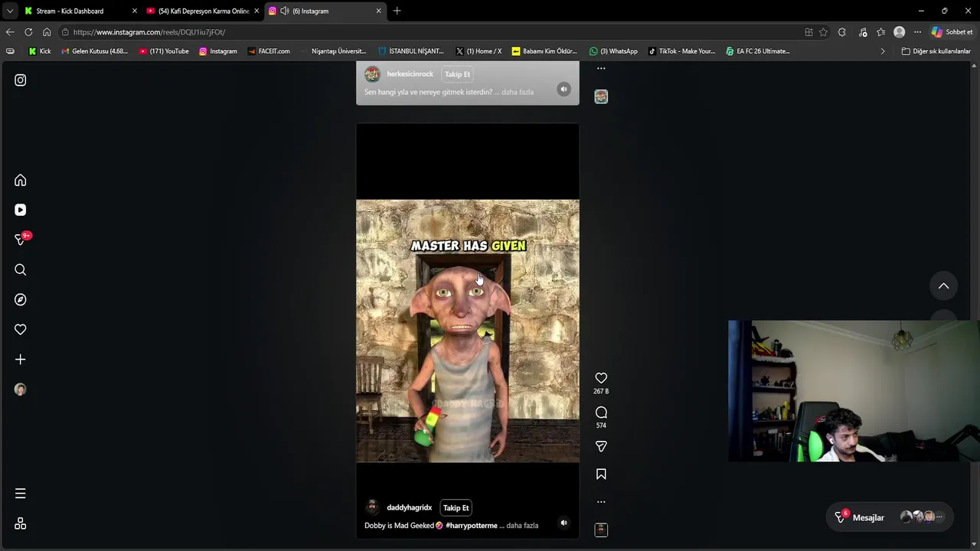Create a new post with plus icon

pos(21,359)
